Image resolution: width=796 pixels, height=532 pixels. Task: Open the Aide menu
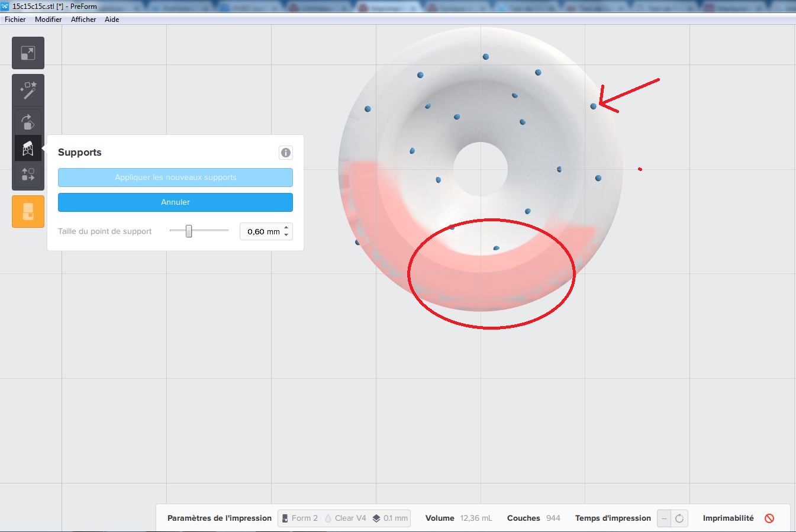(112, 20)
